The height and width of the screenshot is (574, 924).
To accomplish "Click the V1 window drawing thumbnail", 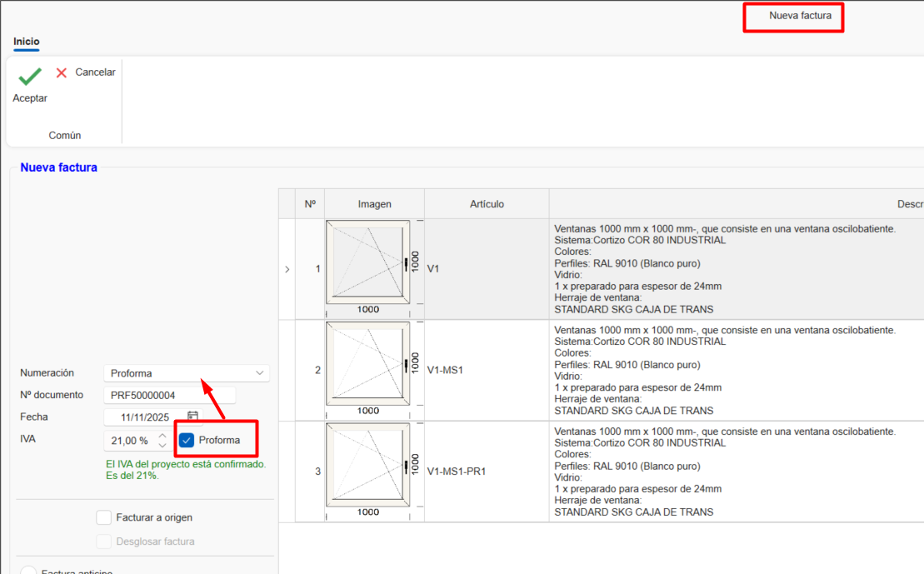I will point(367,262).
